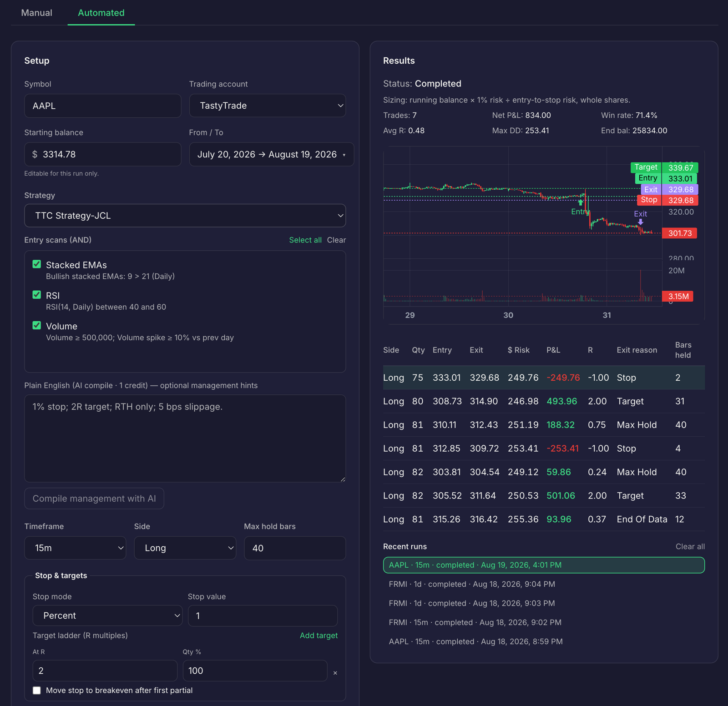This screenshot has height=706, width=728.
Task: Open the FRMI 1d 9:04 PM run
Action: click(544, 584)
